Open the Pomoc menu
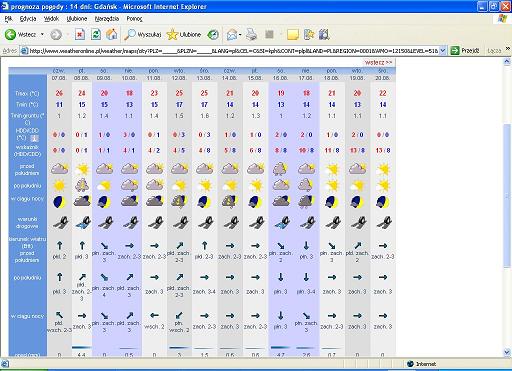 click(x=134, y=19)
